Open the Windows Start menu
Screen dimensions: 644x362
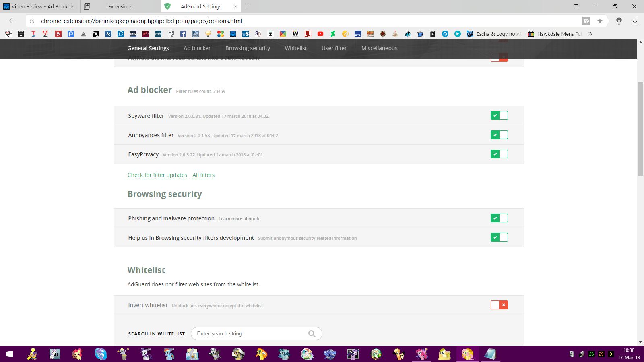coord(10,354)
